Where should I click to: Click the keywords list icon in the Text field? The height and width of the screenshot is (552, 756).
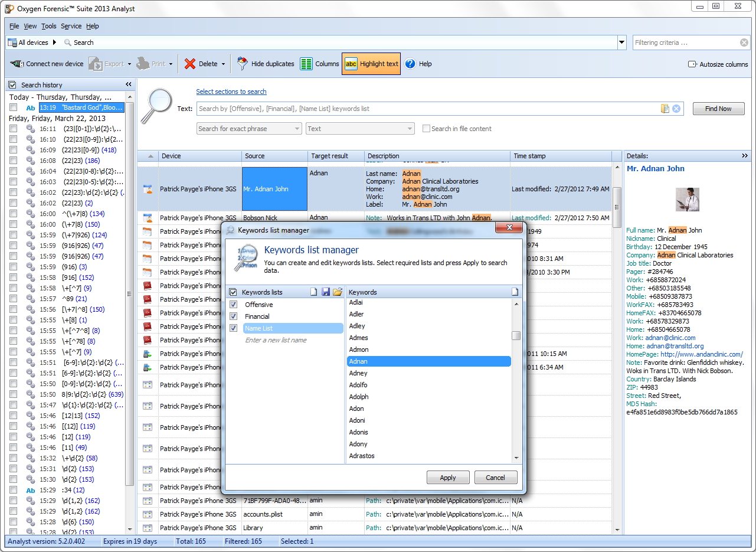click(665, 109)
